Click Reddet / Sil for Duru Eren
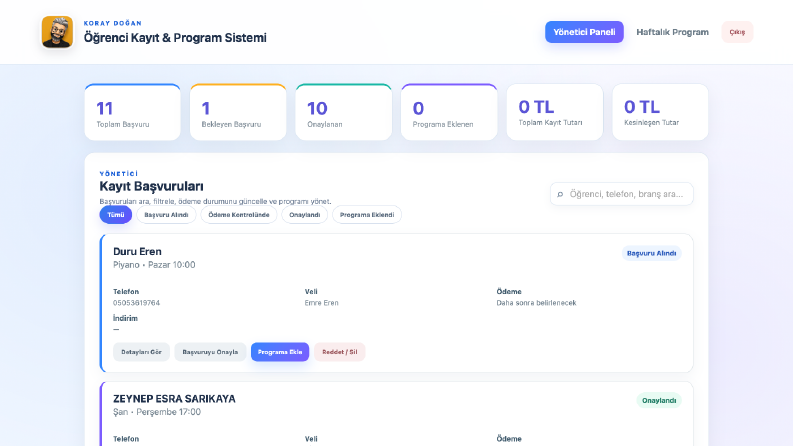Image resolution: width=793 pixels, height=446 pixels. [339, 352]
